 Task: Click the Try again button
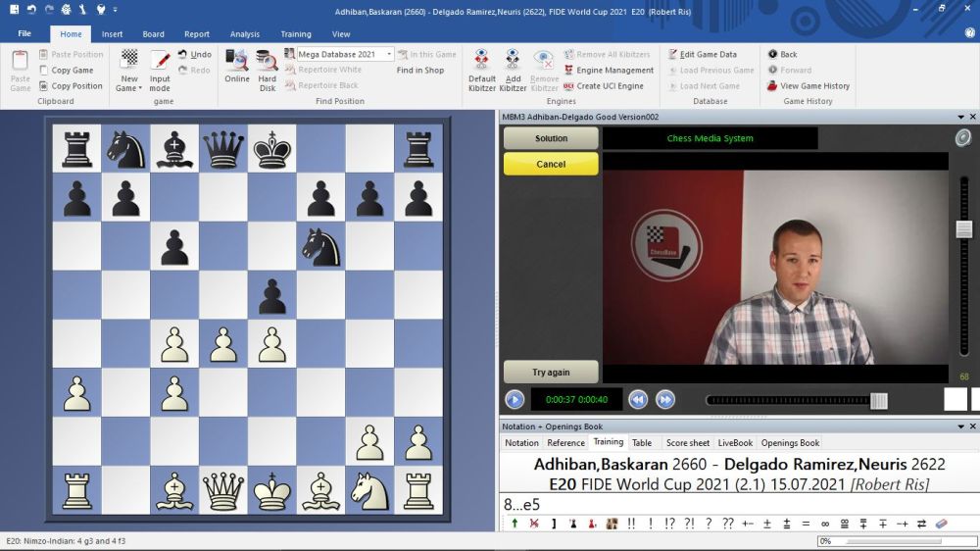tap(551, 373)
